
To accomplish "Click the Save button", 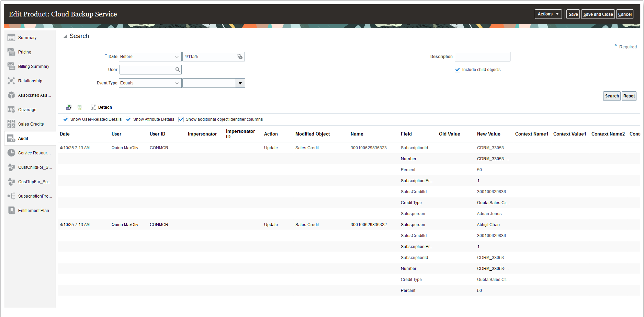I will 573,14.
